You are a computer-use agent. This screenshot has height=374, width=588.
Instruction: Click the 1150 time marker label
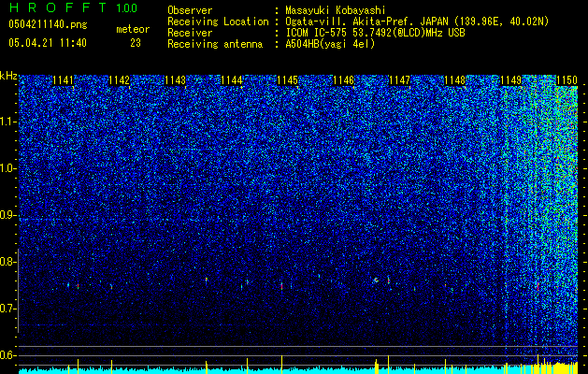tap(566, 80)
